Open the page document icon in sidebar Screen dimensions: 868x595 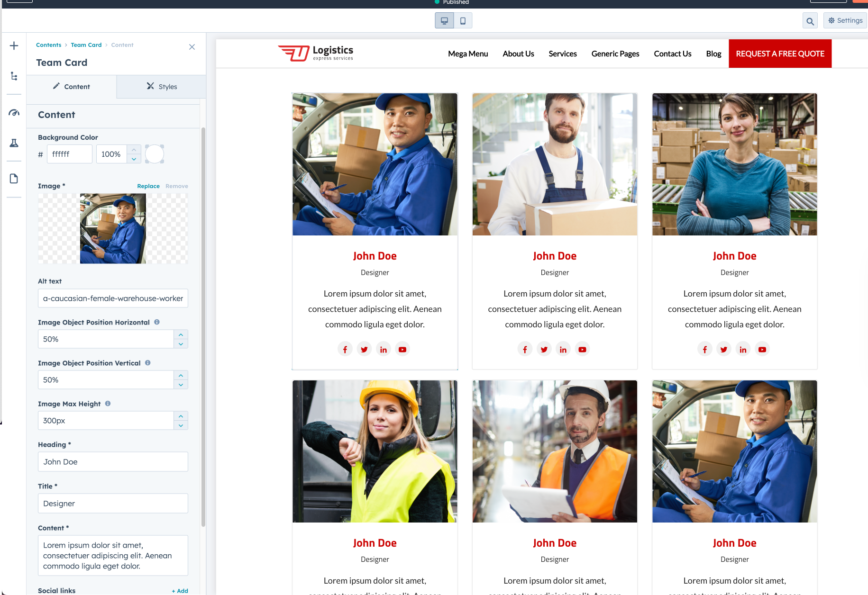coord(14,179)
